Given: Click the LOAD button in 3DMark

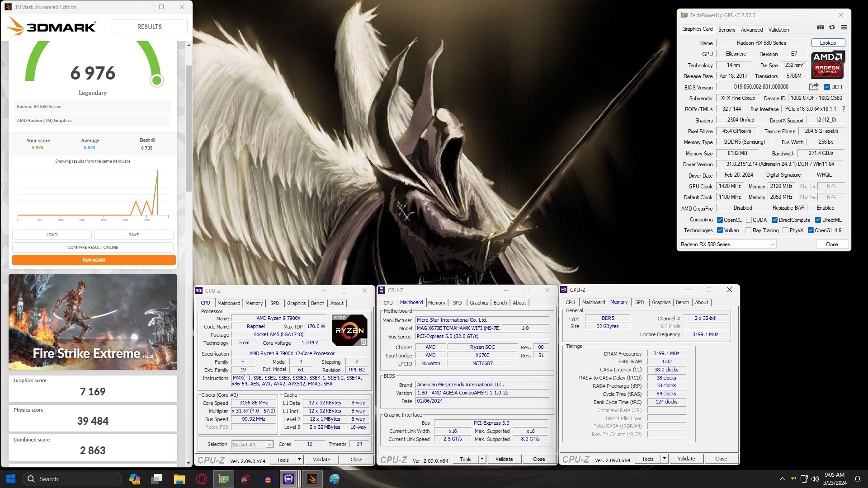Looking at the screenshot, I should point(52,235).
